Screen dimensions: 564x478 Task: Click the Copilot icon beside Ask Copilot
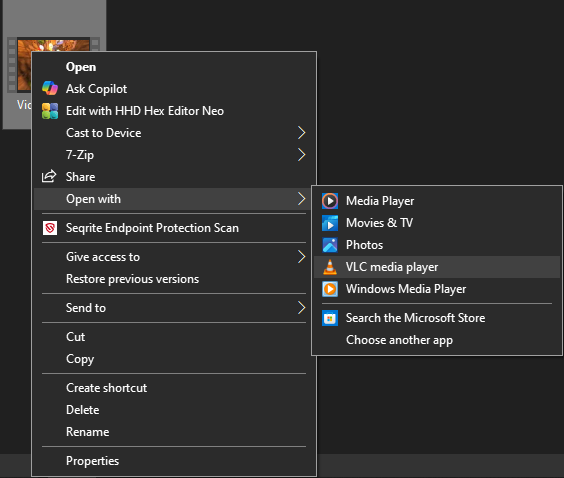coord(50,88)
